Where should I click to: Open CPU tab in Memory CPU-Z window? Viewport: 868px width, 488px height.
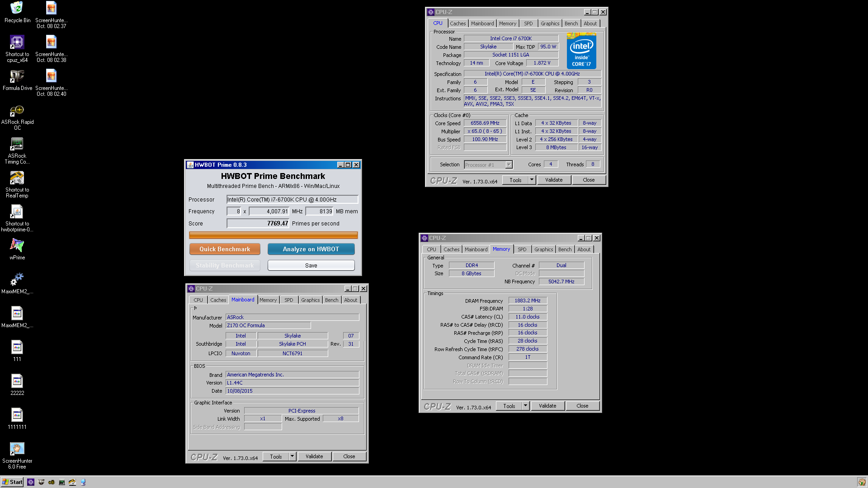431,249
